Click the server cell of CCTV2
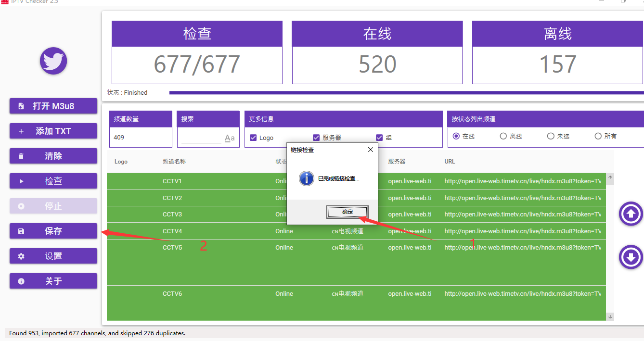Viewport: 644px width, 341px height. [x=410, y=198]
